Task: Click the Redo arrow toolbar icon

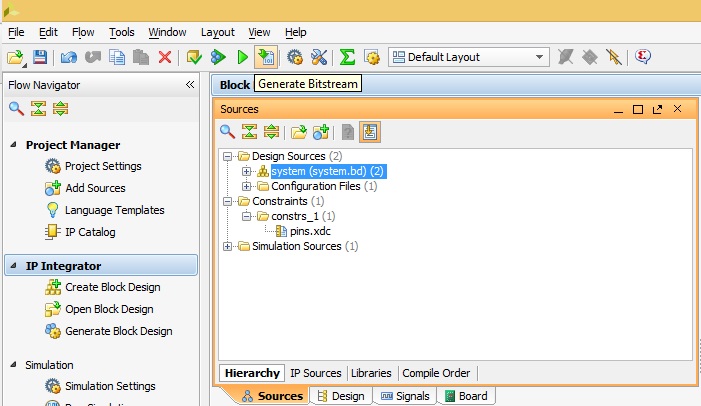Action: click(x=93, y=57)
